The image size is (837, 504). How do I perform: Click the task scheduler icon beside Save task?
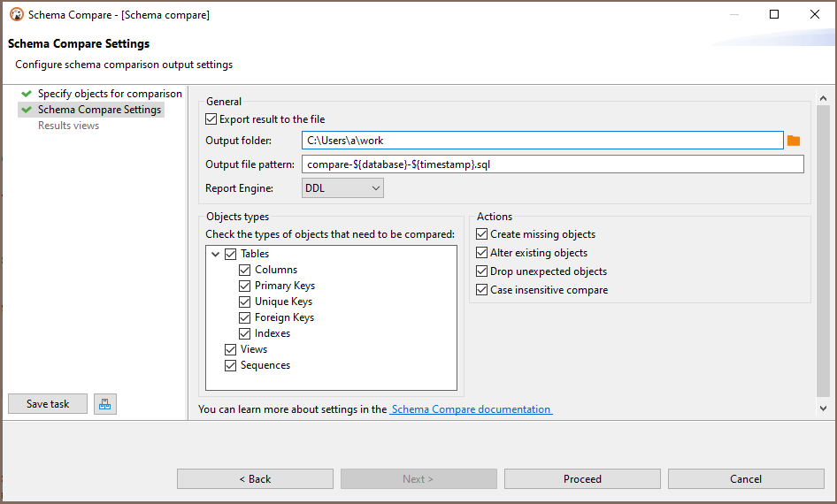point(105,404)
